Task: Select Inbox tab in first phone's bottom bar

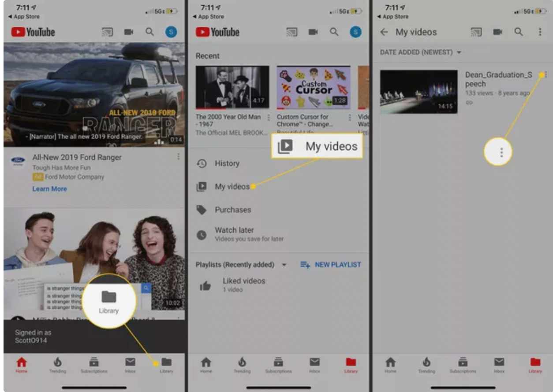Action: point(130,365)
